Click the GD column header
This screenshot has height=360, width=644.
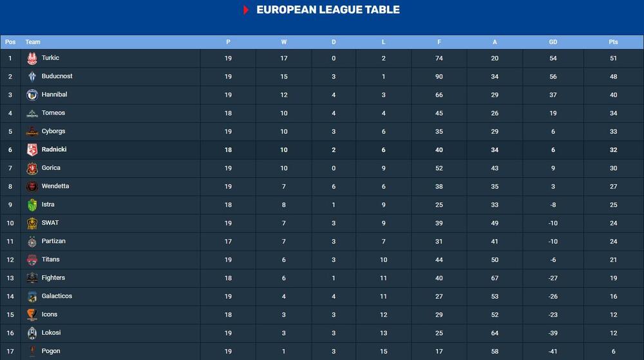(x=553, y=43)
